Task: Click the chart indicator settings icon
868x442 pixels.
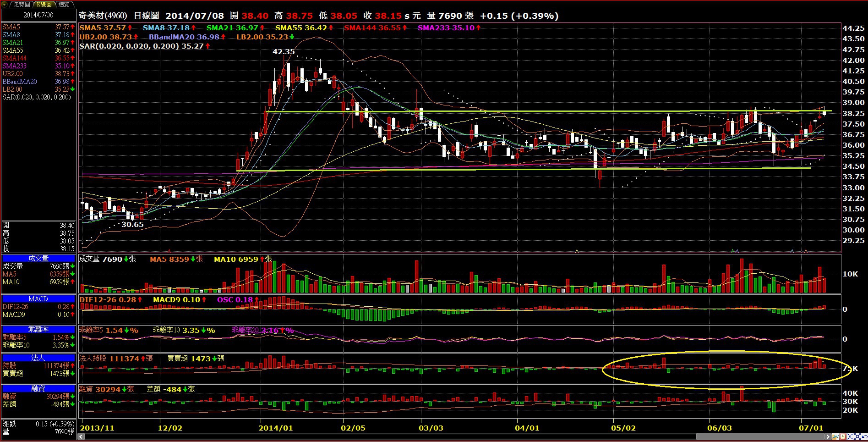Action: click(x=835, y=437)
